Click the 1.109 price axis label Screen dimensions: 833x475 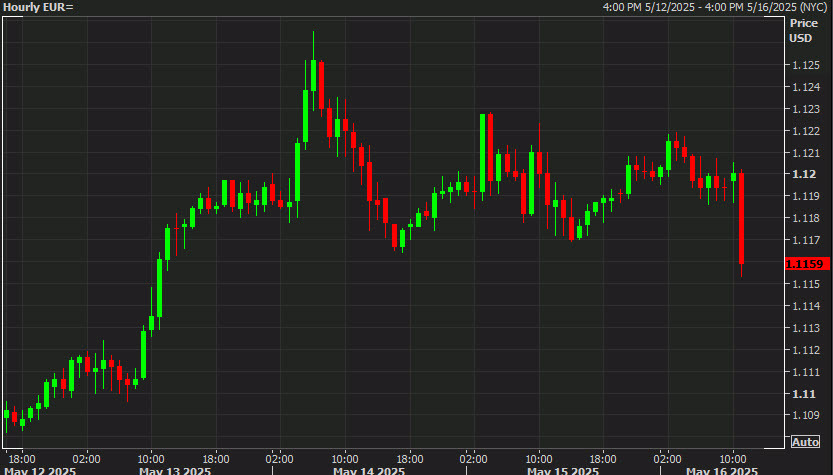pos(806,415)
